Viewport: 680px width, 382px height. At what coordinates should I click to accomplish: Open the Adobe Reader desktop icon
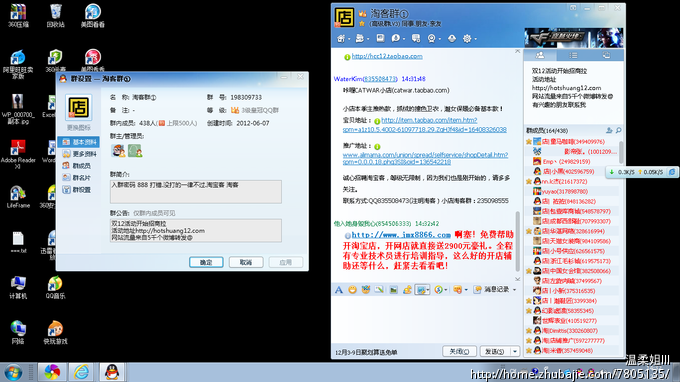[x=18, y=154]
